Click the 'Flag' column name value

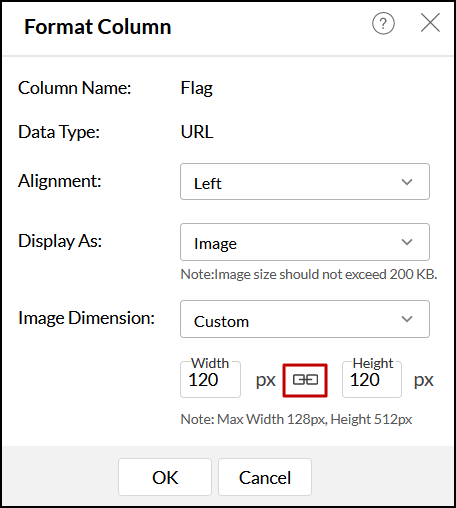197,88
